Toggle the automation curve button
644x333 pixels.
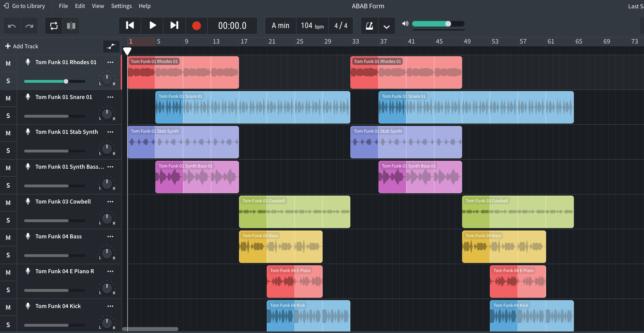(x=111, y=46)
